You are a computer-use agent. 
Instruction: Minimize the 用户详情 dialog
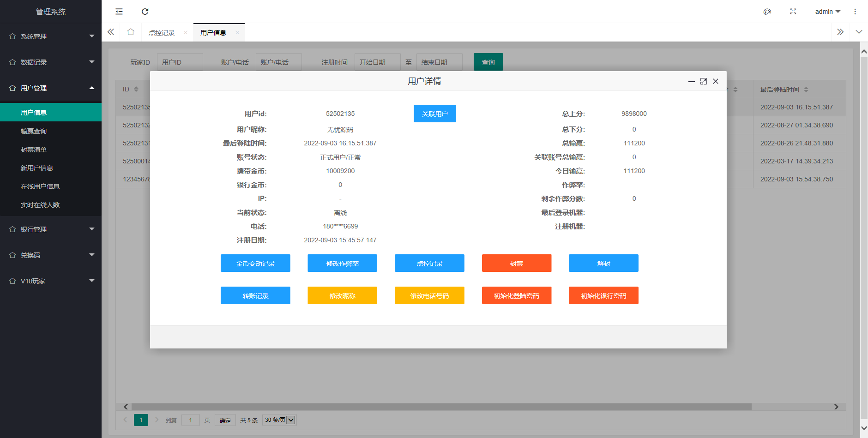(691, 81)
